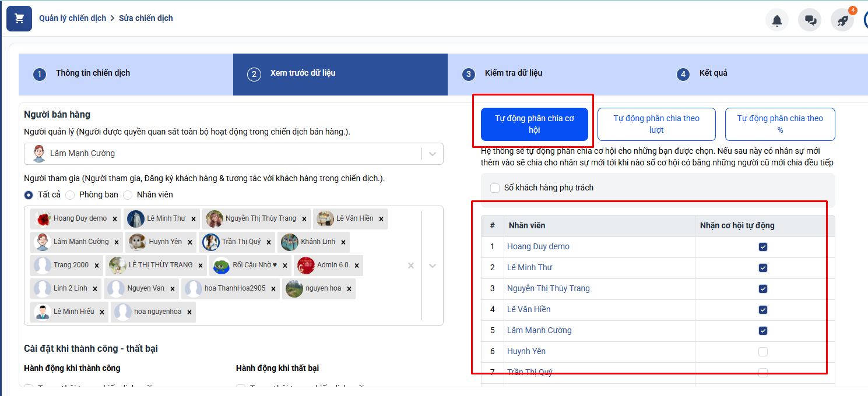Open Nguyễn Thị Thùy Trang employee link
This screenshot has width=868, height=396.
point(548,288)
